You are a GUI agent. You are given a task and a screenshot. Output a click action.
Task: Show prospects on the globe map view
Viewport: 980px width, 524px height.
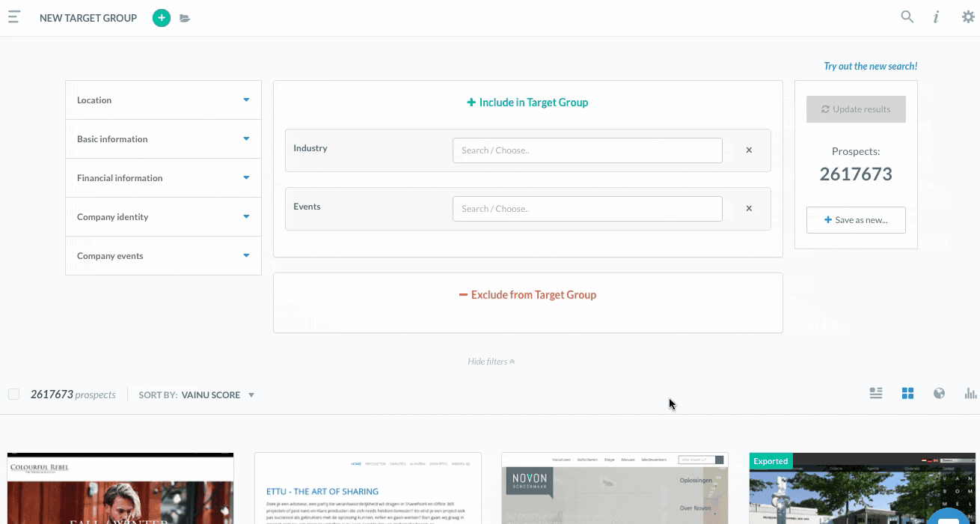[x=939, y=394]
